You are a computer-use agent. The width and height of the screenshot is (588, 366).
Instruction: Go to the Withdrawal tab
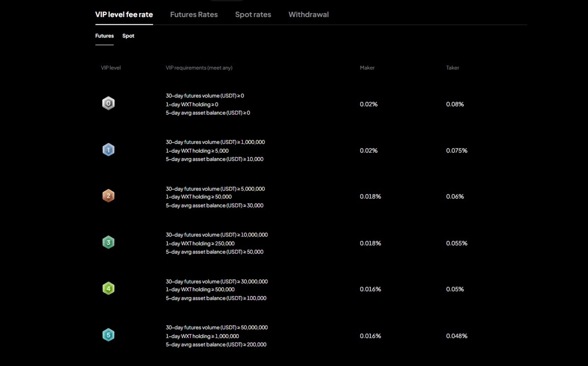pyautogui.click(x=308, y=15)
